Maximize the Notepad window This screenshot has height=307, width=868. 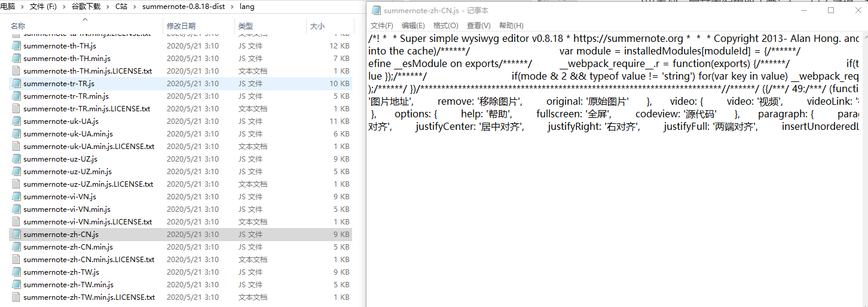831,10
